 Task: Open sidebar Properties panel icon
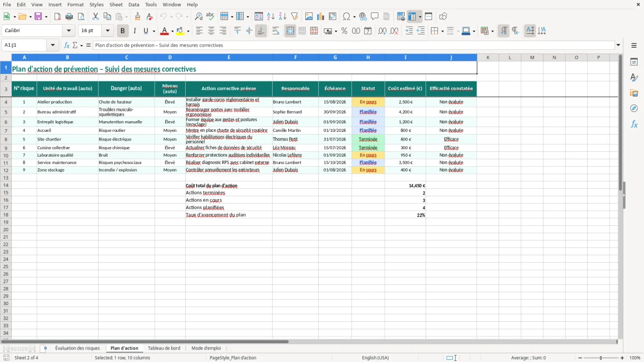point(634,62)
